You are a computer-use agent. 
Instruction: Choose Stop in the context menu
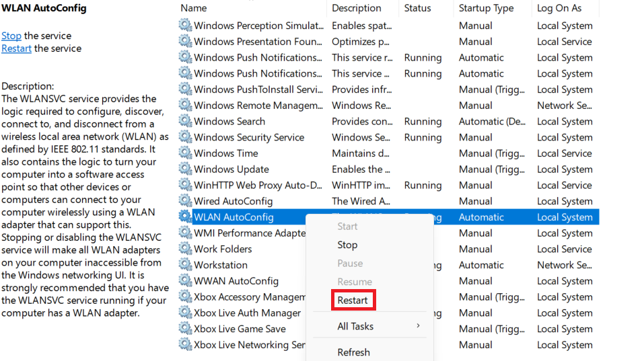347,245
